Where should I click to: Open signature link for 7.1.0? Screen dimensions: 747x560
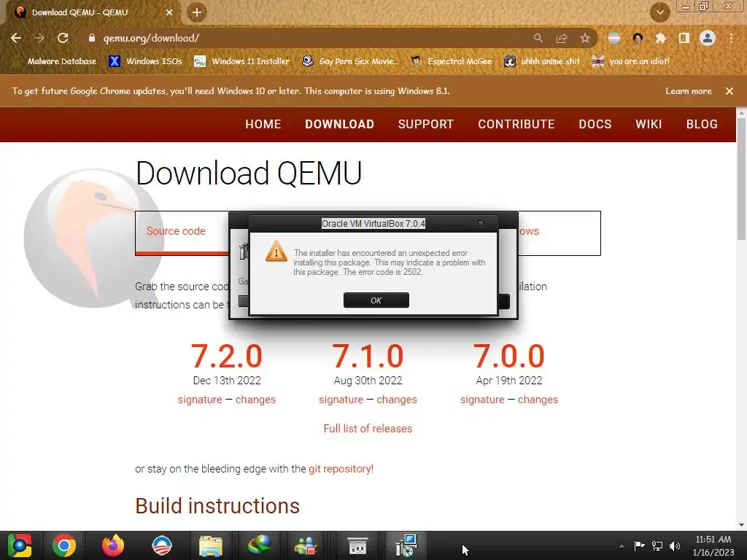(341, 400)
